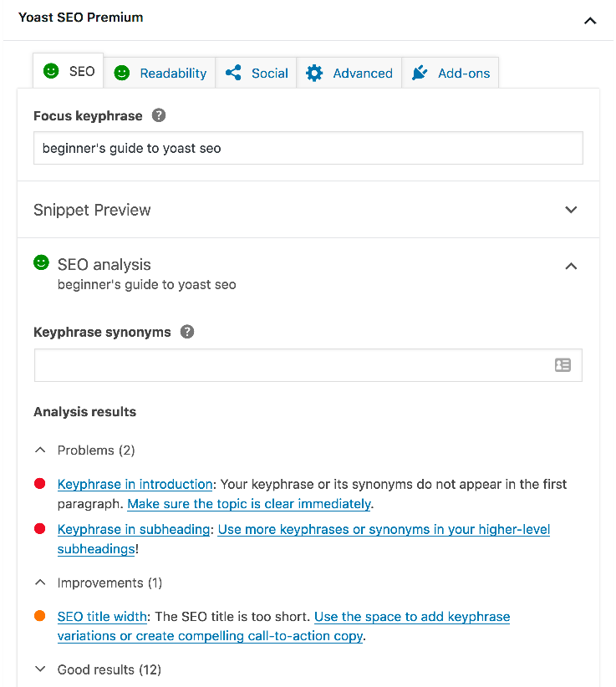Expand the Good results (12) list
This screenshot has height=687, width=616.
(x=40, y=669)
